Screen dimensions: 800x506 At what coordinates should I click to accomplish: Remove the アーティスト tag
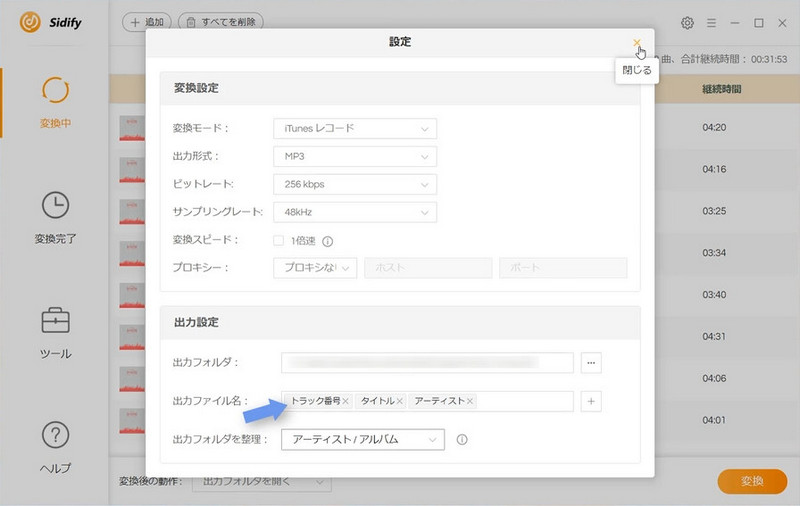[x=470, y=401]
